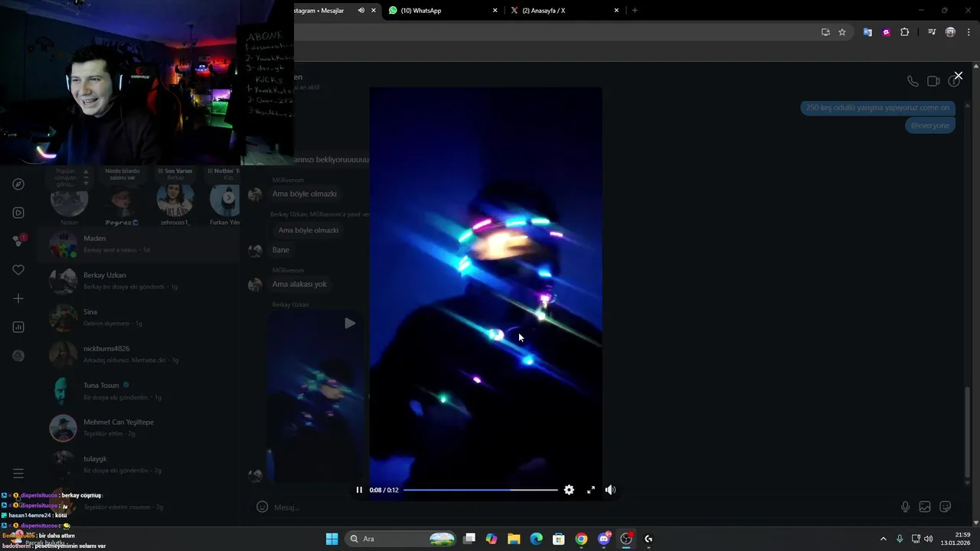This screenshot has height=551, width=980.
Task: Open video settings gear
Action: (x=569, y=490)
